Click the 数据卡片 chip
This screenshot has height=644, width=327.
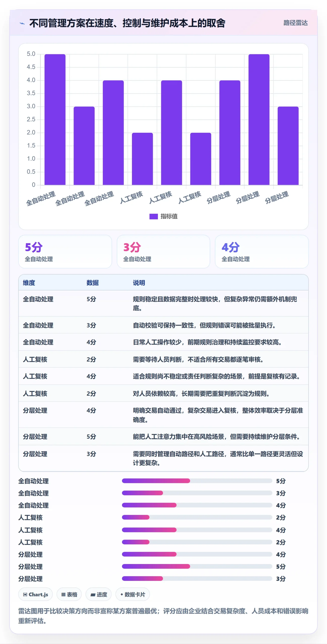click(x=132, y=594)
